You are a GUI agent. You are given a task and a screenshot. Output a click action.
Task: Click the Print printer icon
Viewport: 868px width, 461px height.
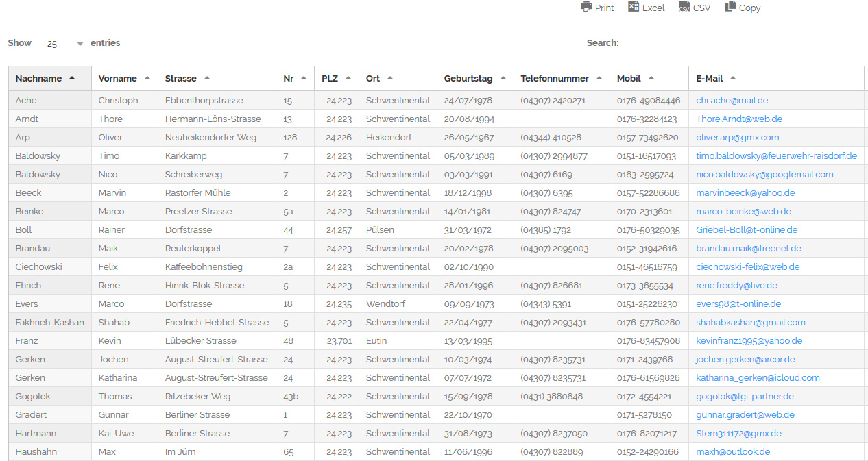[586, 7]
